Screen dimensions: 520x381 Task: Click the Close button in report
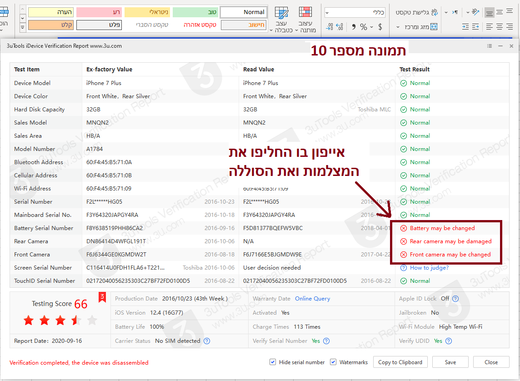click(491, 362)
